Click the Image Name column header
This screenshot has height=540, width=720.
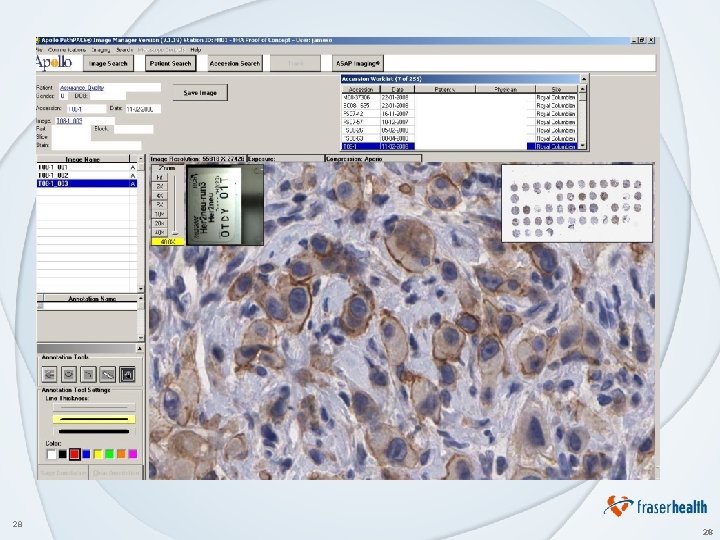pos(83,159)
